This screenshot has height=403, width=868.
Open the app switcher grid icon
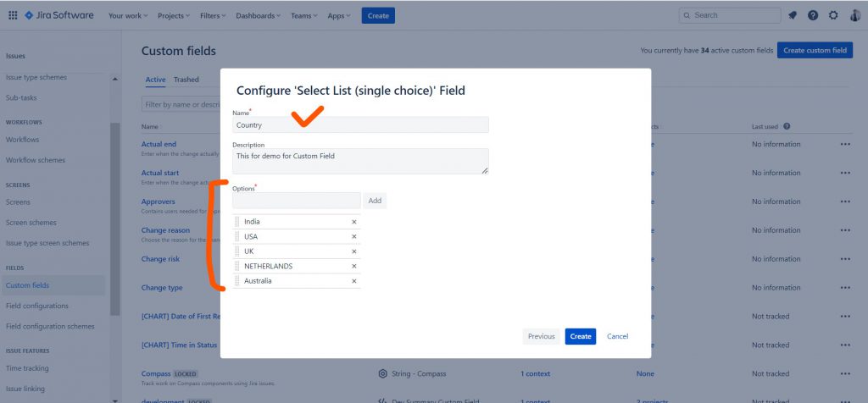(x=13, y=15)
